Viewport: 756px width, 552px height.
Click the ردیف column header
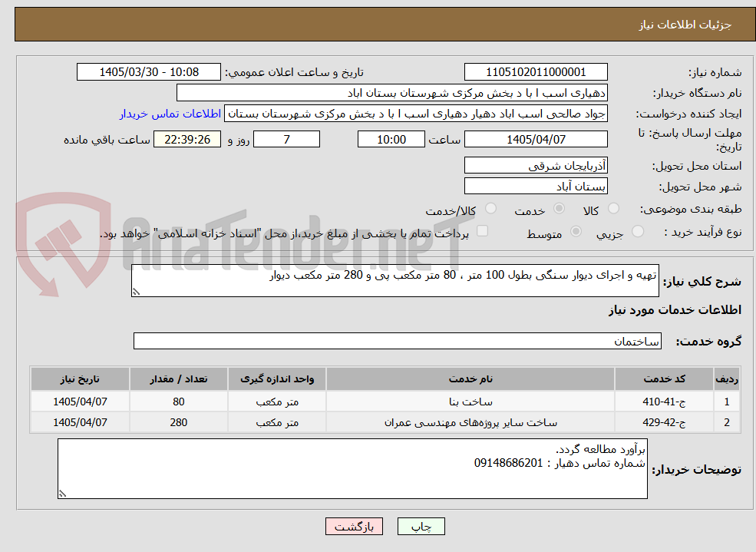click(727, 379)
